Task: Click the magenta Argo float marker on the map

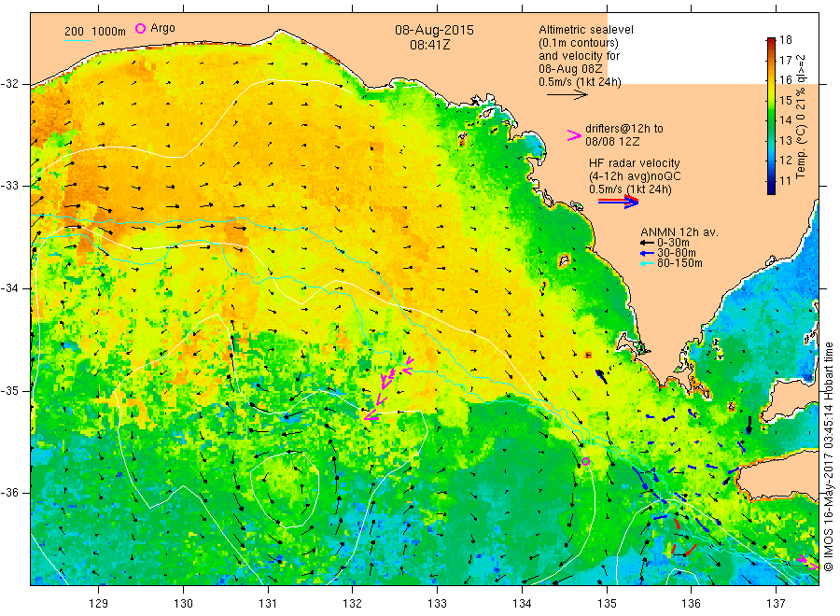Action: click(x=585, y=461)
